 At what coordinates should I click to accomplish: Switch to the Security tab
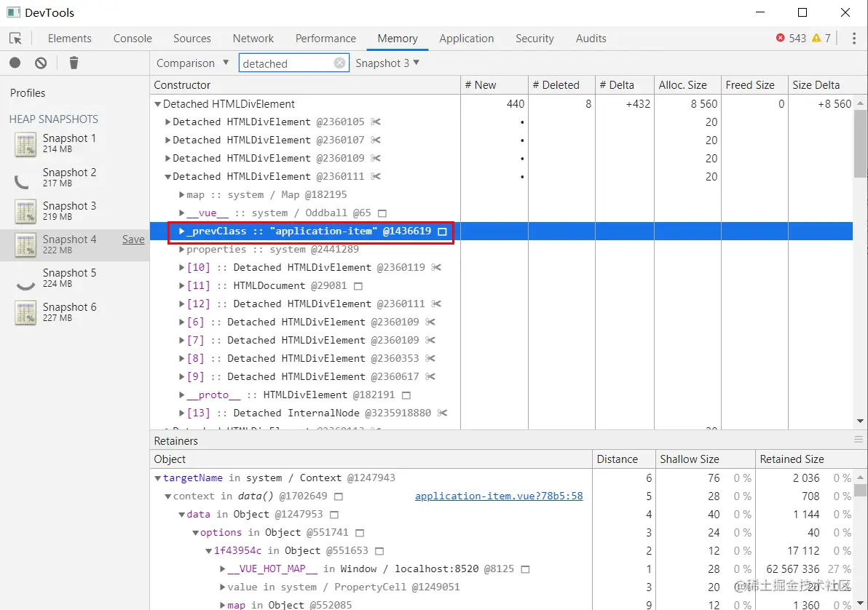[x=534, y=38]
